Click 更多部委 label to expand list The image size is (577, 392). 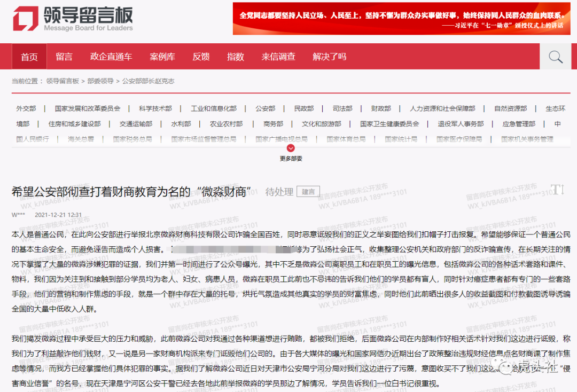(291, 159)
